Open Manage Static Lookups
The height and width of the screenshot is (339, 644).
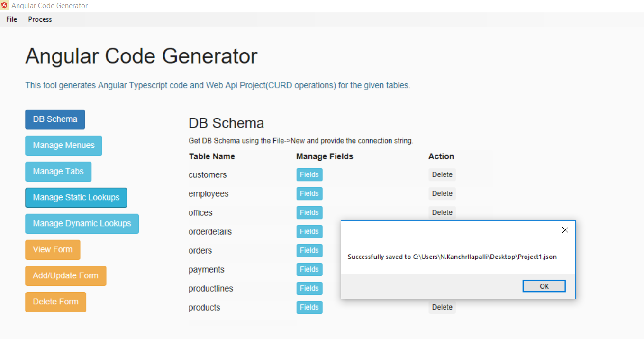coord(76,198)
